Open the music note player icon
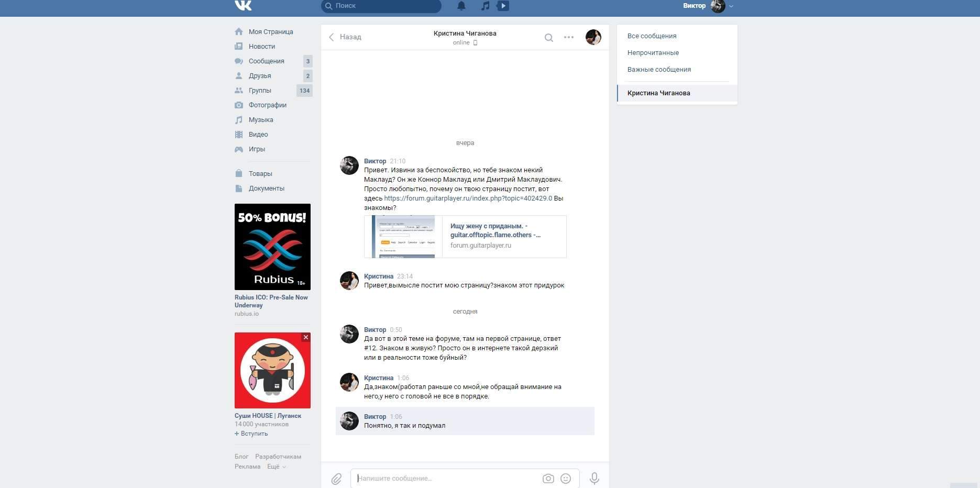 coord(486,6)
